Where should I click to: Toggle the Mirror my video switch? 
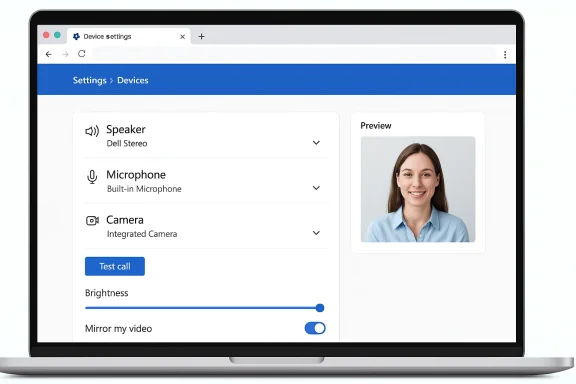coord(315,328)
